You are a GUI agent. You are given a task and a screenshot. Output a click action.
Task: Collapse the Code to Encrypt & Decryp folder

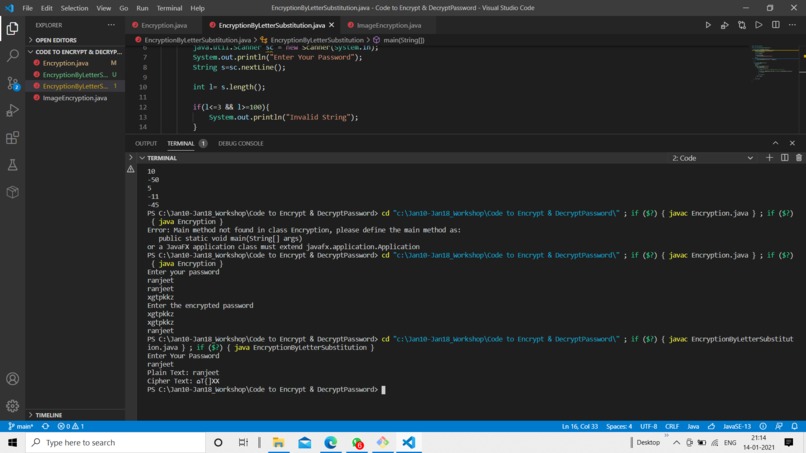pyautogui.click(x=75, y=52)
